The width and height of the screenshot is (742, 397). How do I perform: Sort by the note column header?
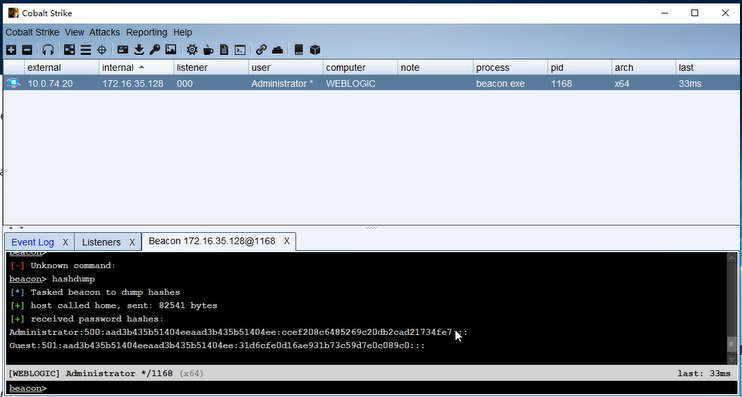(435, 68)
